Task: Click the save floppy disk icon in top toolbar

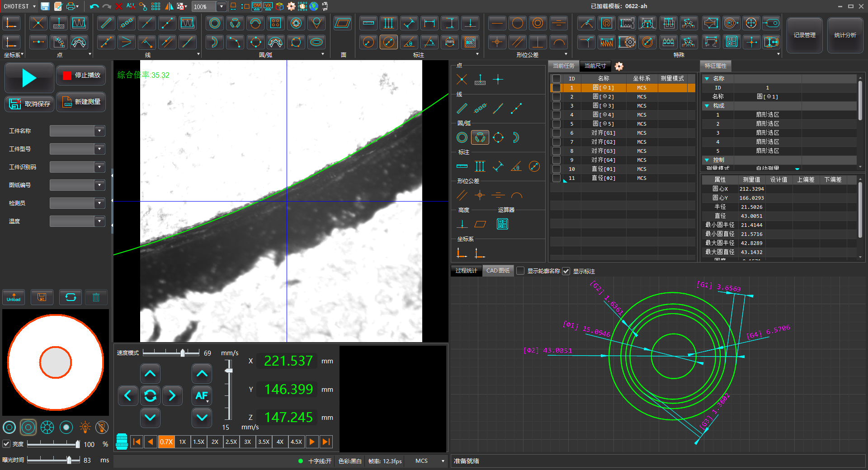Action: pyautogui.click(x=45, y=6)
